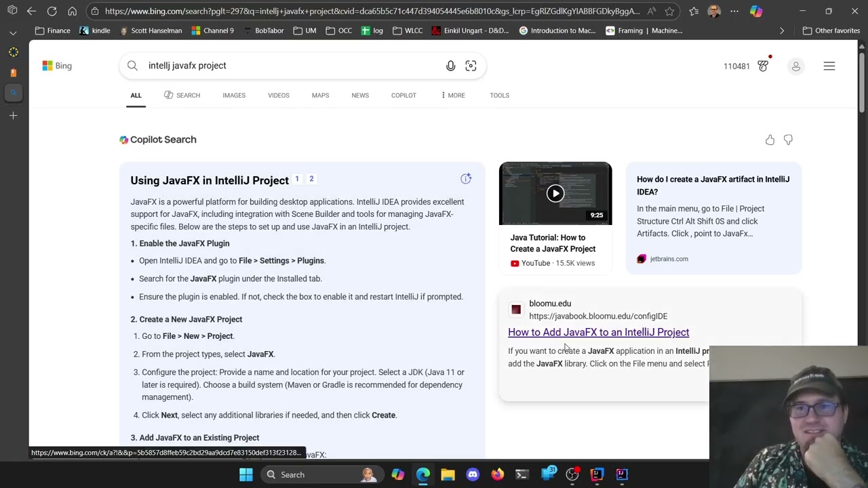Expand the MORE search categories menu
The width and height of the screenshot is (868, 488).
tap(453, 96)
